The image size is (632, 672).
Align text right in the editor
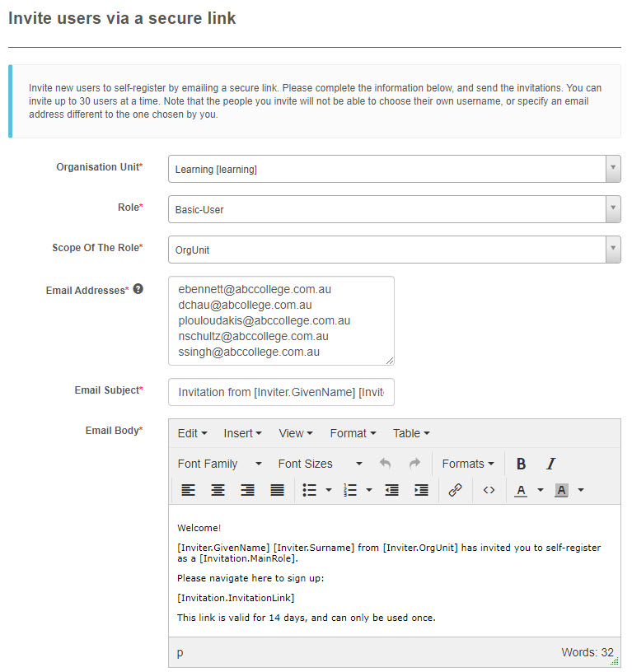click(x=247, y=490)
